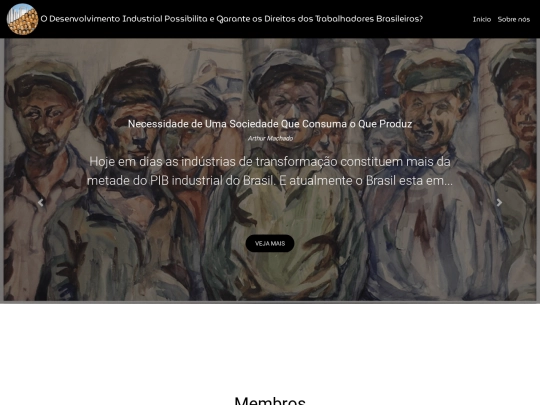Click the Membros section heading

(x=270, y=401)
